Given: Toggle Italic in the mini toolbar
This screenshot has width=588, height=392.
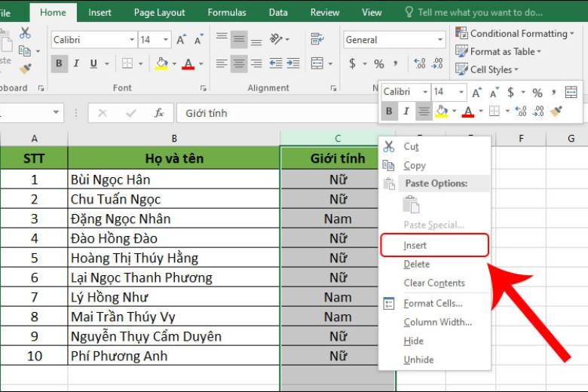Looking at the screenshot, I should tap(406, 111).
